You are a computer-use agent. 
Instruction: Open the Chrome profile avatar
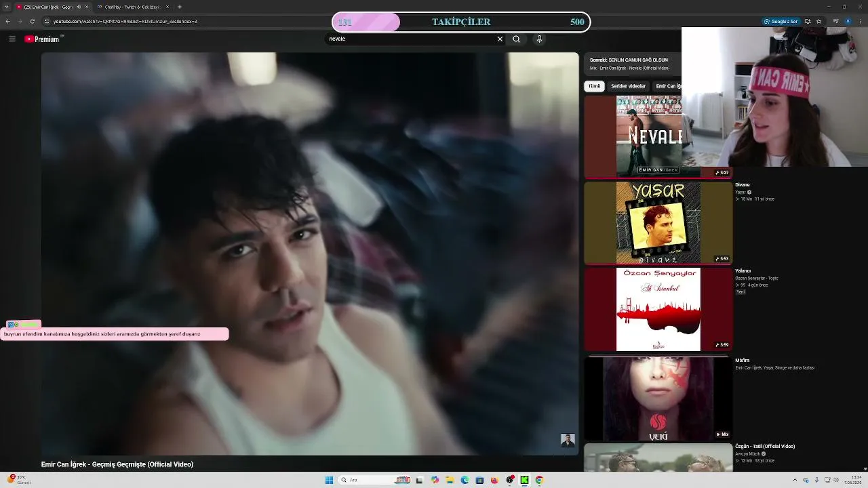click(x=848, y=21)
